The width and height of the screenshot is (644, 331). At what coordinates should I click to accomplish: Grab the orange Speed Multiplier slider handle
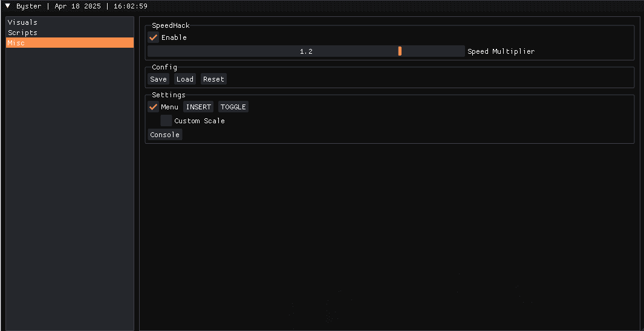click(400, 51)
